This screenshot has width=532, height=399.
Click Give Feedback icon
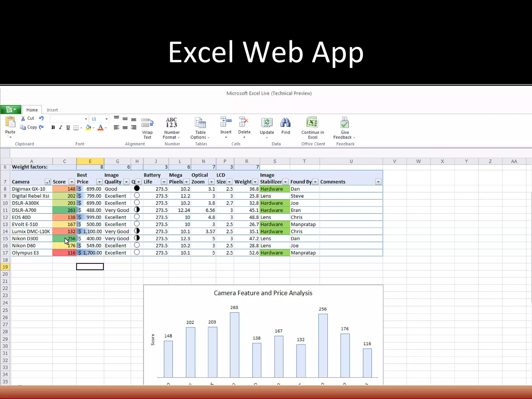tap(345, 122)
